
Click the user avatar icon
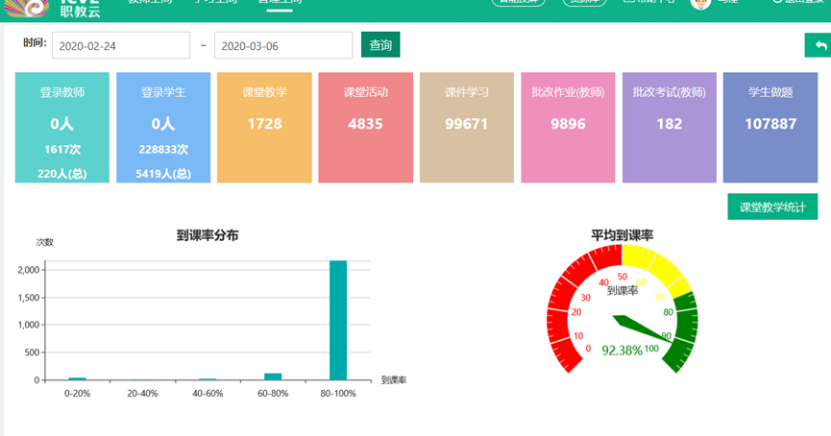(700, 4)
